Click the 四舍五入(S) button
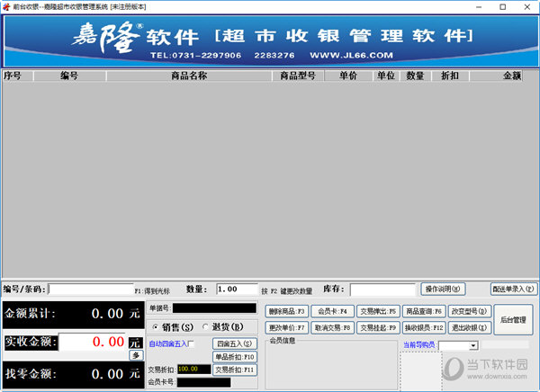The width and height of the screenshot is (540, 392). coord(234,343)
